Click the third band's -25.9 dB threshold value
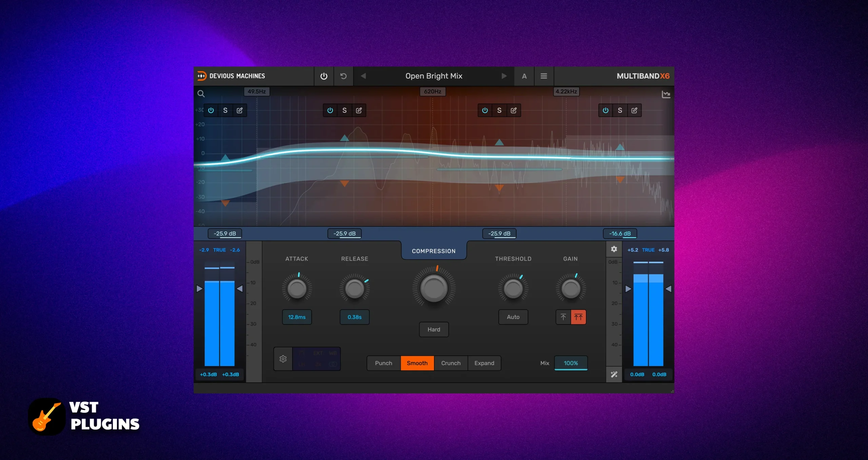Viewport: 868px width, 460px height. (x=499, y=234)
